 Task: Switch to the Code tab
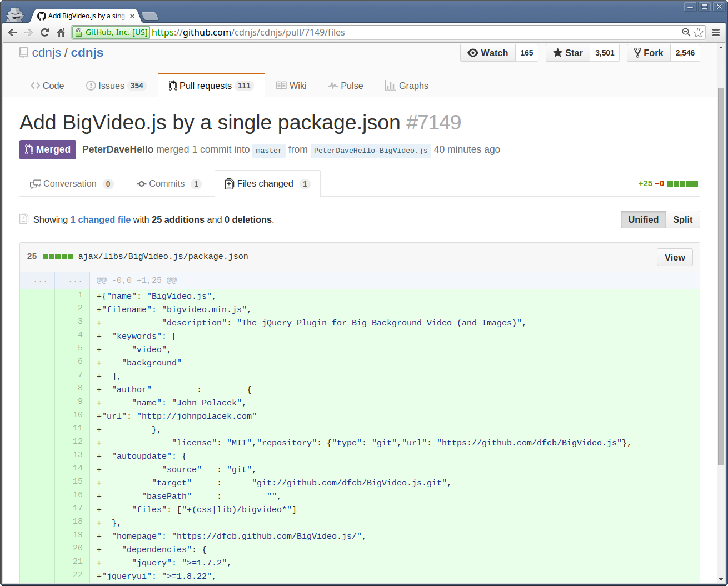(x=47, y=86)
